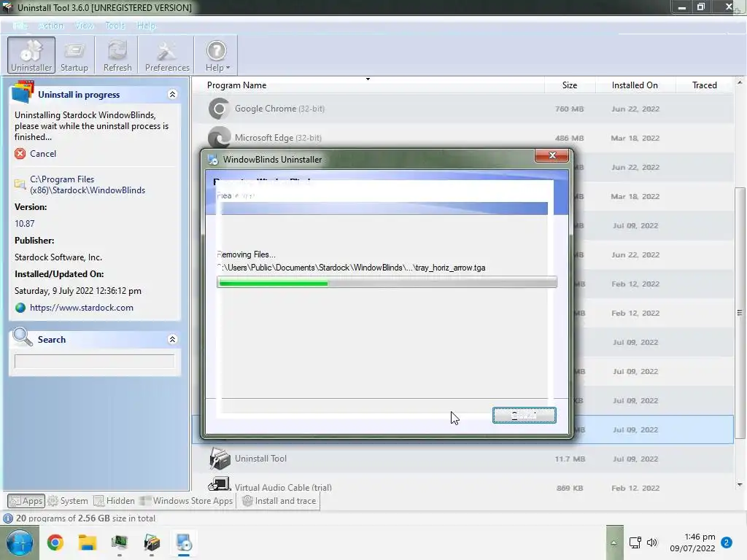
Task: Click the Virtual Audio Cable program icon
Action: pyautogui.click(x=219, y=484)
